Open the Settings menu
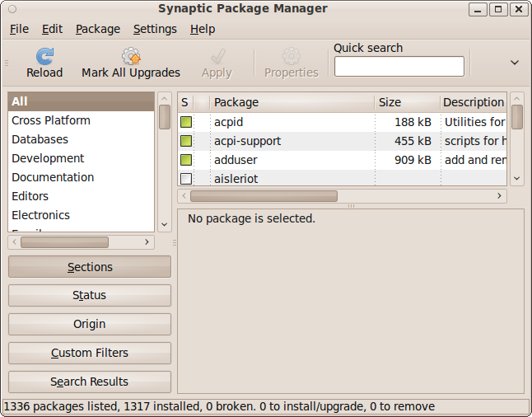 click(155, 29)
